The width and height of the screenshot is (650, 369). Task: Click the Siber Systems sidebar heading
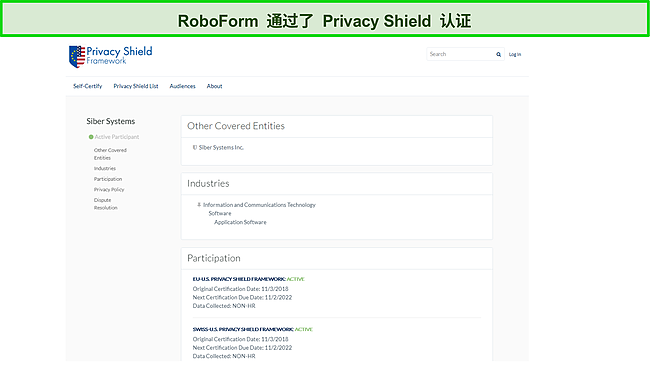111,121
